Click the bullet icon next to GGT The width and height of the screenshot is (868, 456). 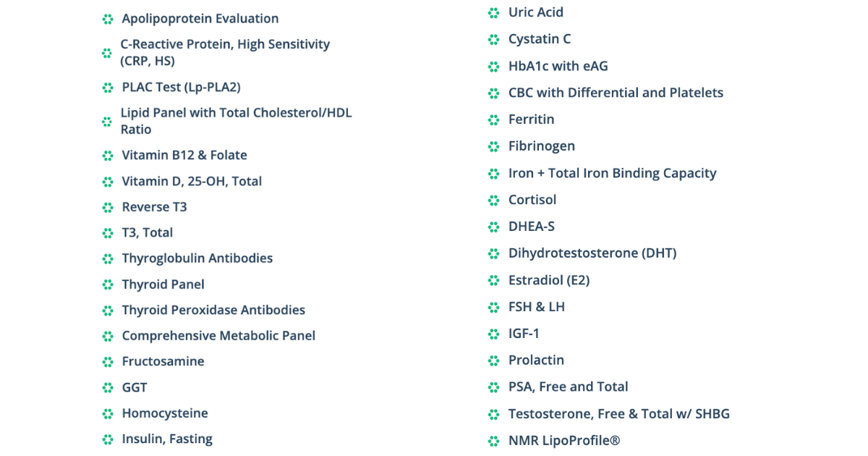click(x=108, y=389)
